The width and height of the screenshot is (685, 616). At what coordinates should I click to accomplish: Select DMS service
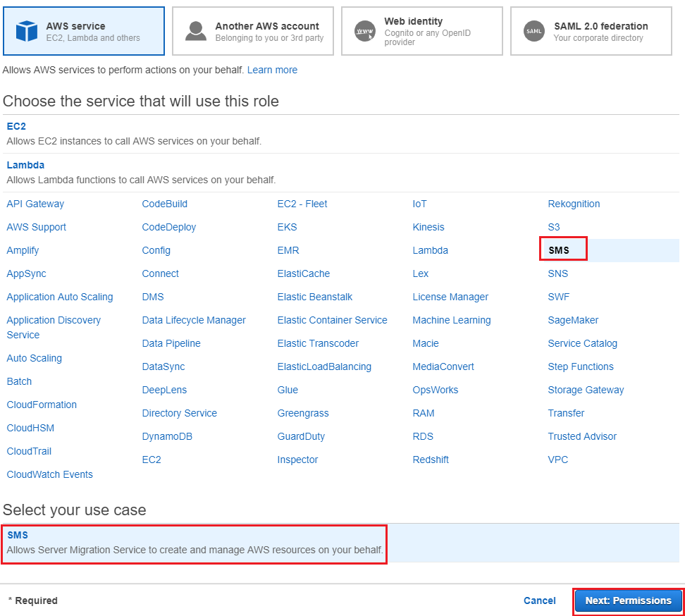(x=153, y=297)
